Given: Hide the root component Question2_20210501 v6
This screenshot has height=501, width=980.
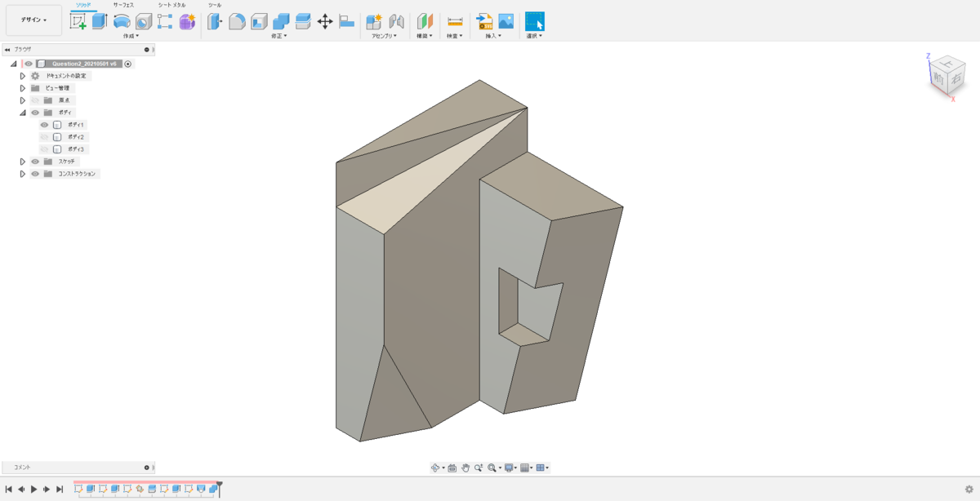Looking at the screenshot, I should pyautogui.click(x=29, y=64).
